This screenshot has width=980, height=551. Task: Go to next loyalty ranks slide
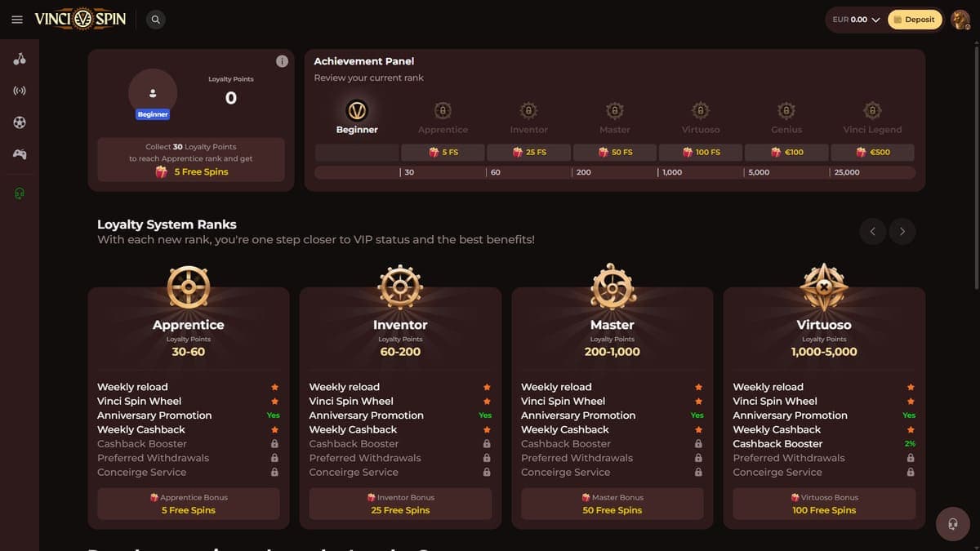pyautogui.click(x=902, y=232)
